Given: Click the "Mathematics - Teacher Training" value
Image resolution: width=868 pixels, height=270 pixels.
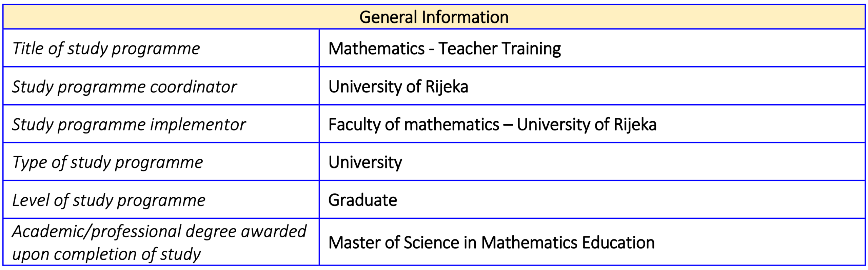Looking at the screenshot, I should click(x=445, y=49).
